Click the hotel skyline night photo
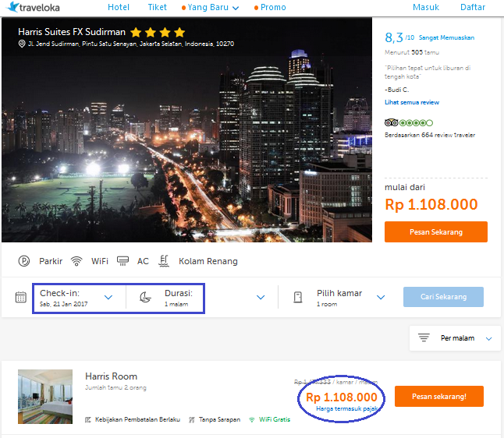Viewport: 504px width, 438px height. pyautogui.click(x=186, y=129)
